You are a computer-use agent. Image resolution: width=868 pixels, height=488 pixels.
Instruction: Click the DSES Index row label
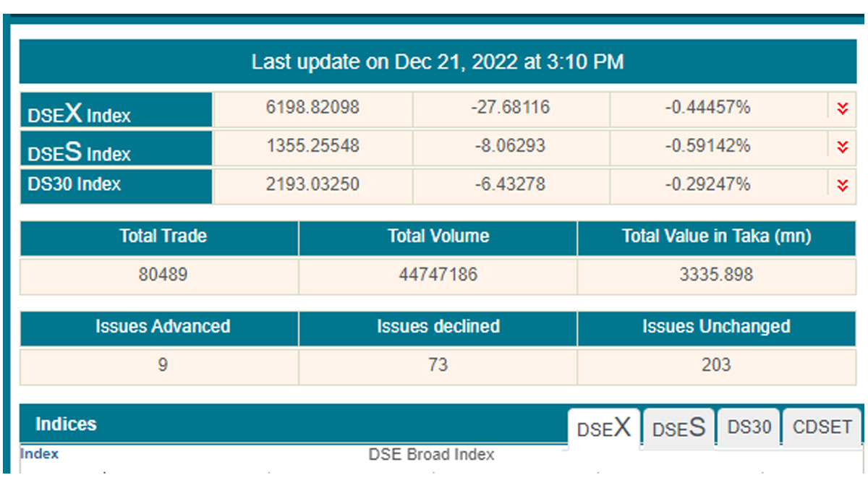80,151
